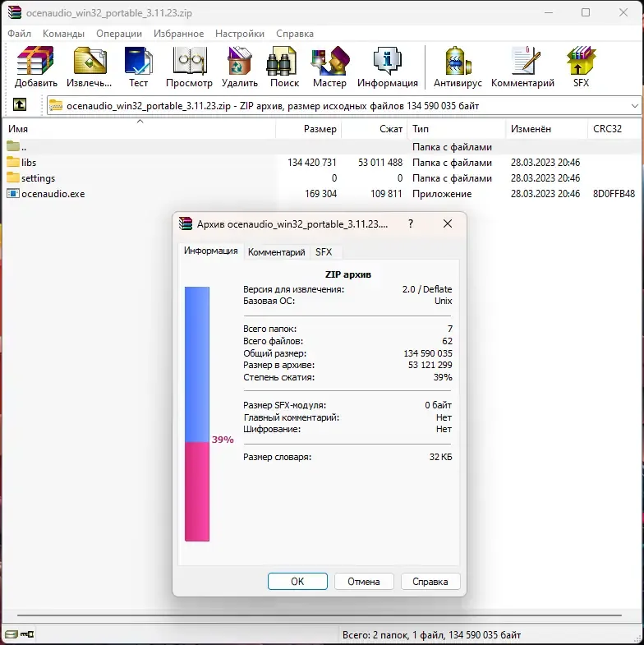Click the WinRAR icon in dialog title
This screenshot has width=644, height=645.
coord(186,223)
